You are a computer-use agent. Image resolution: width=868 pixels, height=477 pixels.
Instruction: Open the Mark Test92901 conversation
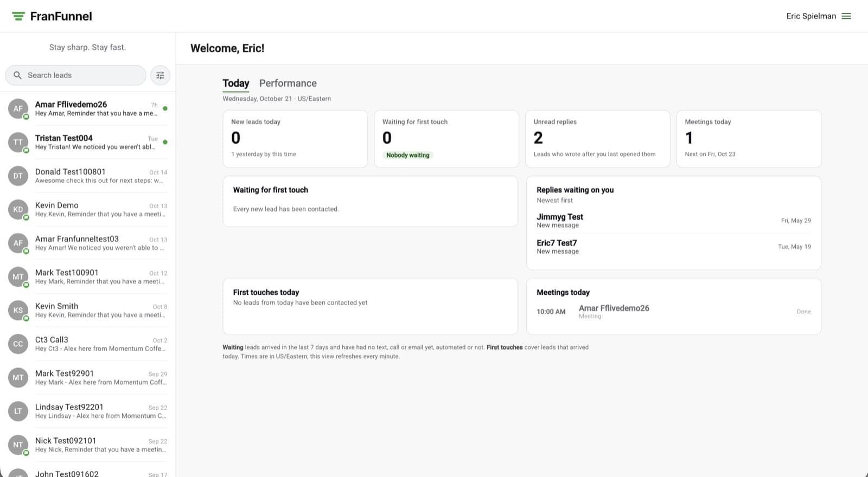(88, 377)
